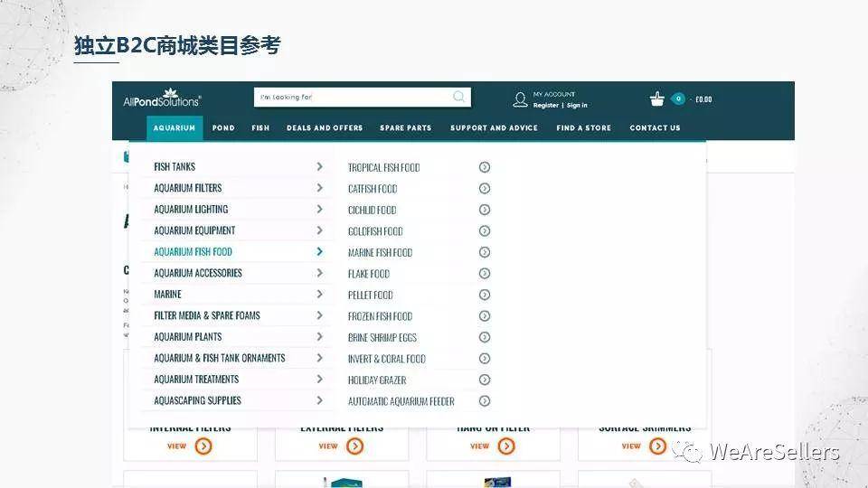Open Support and Advice menu
This screenshot has height=488, width=868.
coord(495,127)
